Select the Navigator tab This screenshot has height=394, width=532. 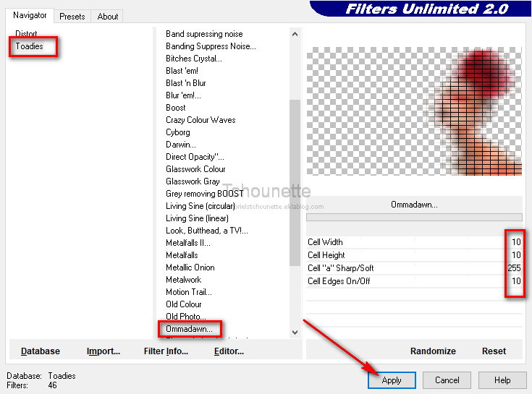click(30, 15)
